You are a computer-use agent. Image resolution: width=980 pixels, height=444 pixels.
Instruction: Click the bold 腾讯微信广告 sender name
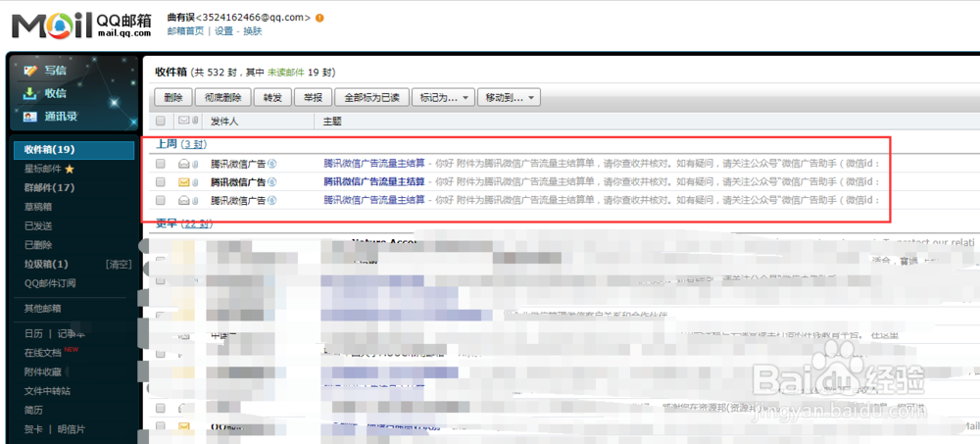[x=237, y=182]
